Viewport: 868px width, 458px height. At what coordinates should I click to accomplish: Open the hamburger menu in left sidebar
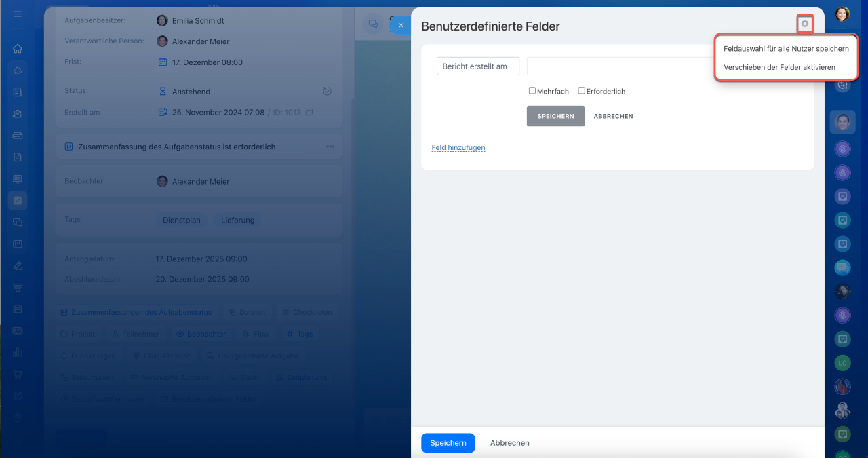(18, 14)
